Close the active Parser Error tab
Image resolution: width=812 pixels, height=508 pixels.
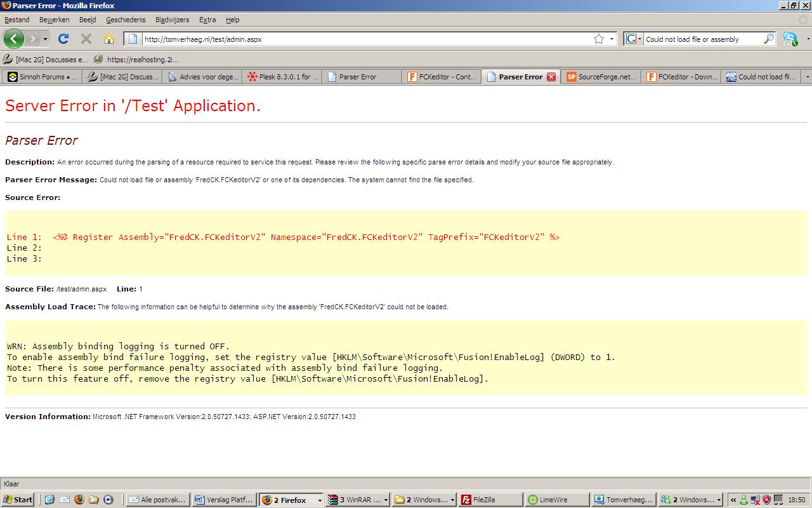[x=551, y=77]
